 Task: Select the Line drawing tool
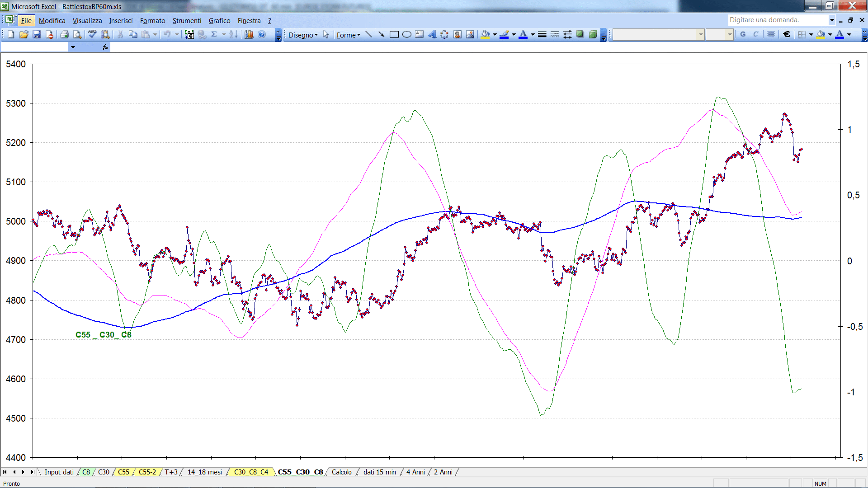[369, 35]
